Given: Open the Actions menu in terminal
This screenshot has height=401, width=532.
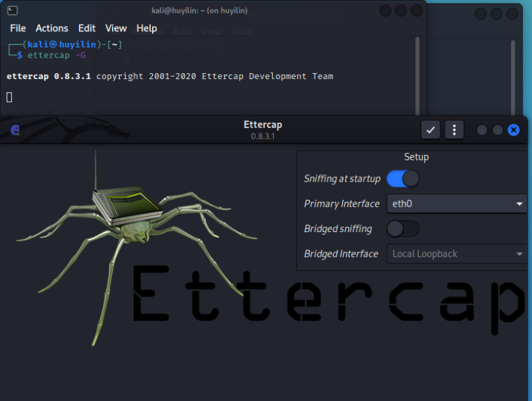Looking at the screenshot, I should coord(52,28).
